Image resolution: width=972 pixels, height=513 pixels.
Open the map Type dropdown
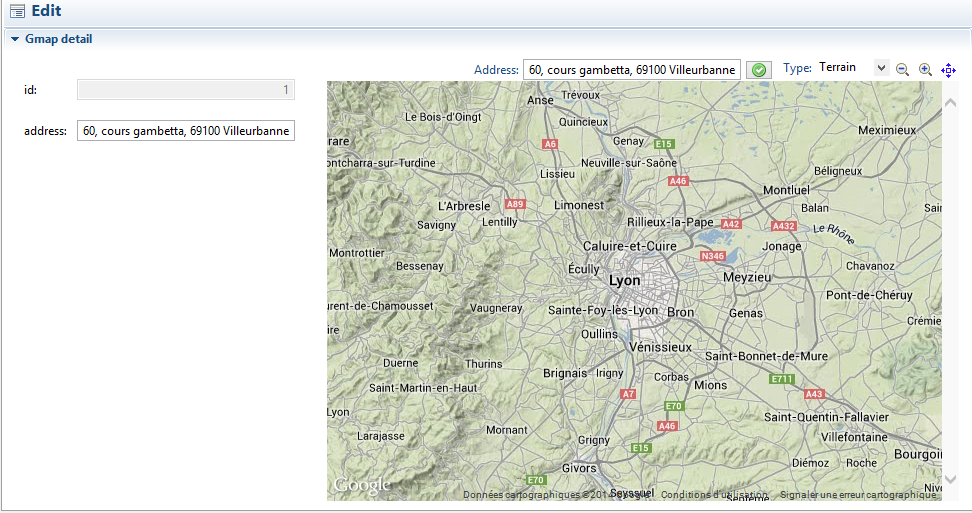point(880,68)
